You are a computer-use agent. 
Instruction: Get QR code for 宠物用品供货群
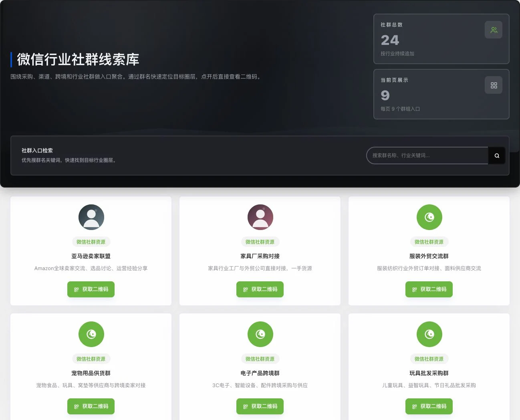point(91,406)
